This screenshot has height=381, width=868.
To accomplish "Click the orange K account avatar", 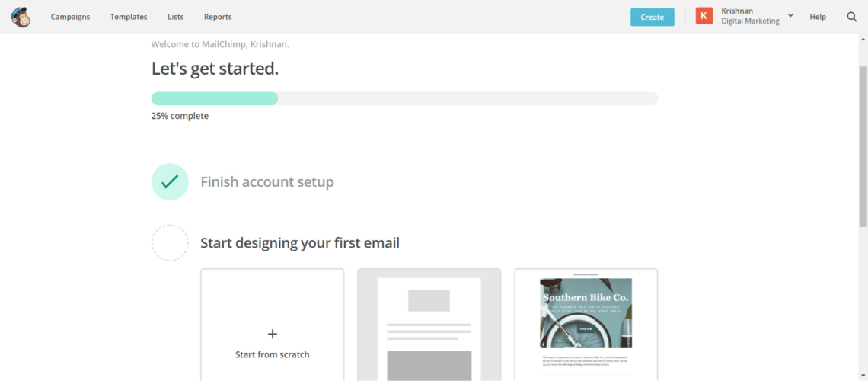I will coord(704,16).
